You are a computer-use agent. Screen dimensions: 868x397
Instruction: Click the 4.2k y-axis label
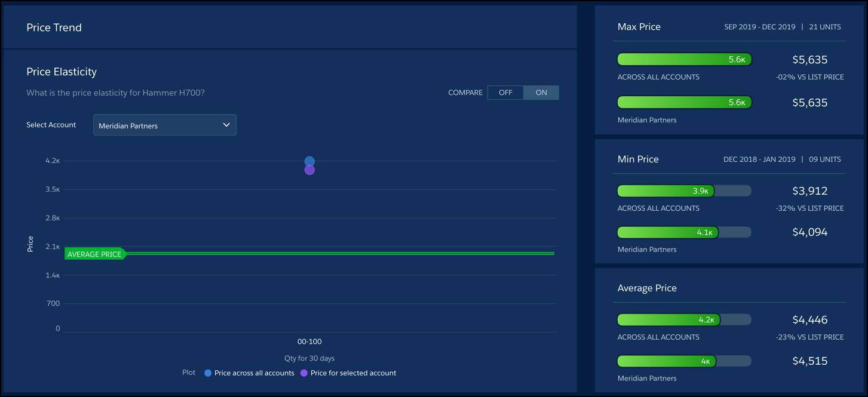tap(53, 161)
